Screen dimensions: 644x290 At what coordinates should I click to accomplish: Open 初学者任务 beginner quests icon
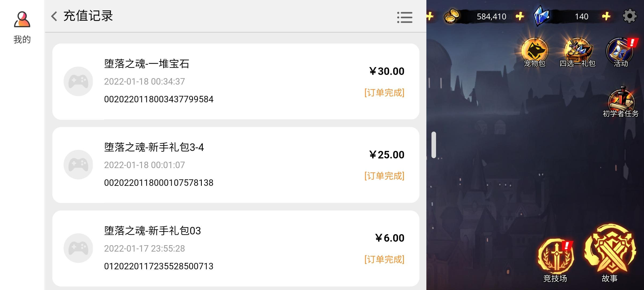pos(621,102)
